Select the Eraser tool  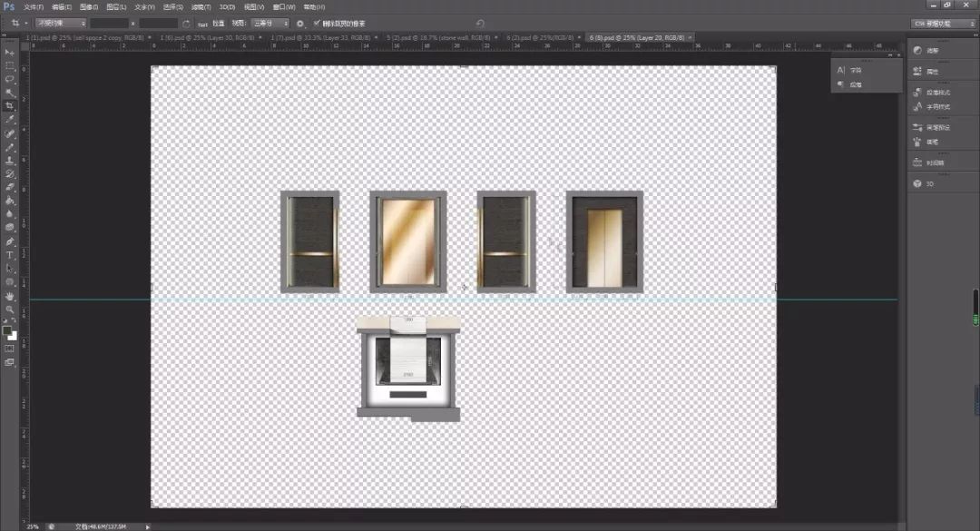pos(9,187)
